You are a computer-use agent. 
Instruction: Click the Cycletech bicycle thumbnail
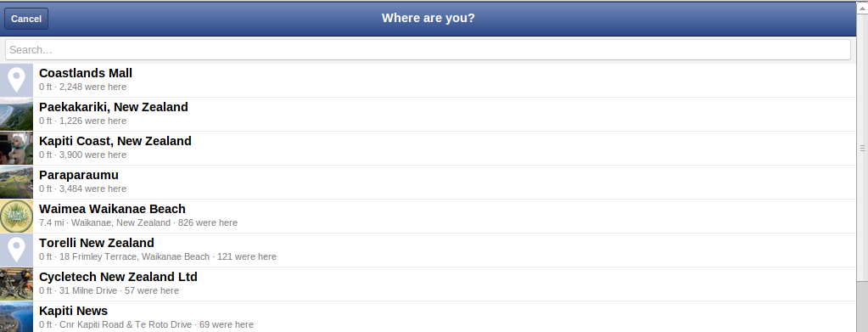click(17, 284)
